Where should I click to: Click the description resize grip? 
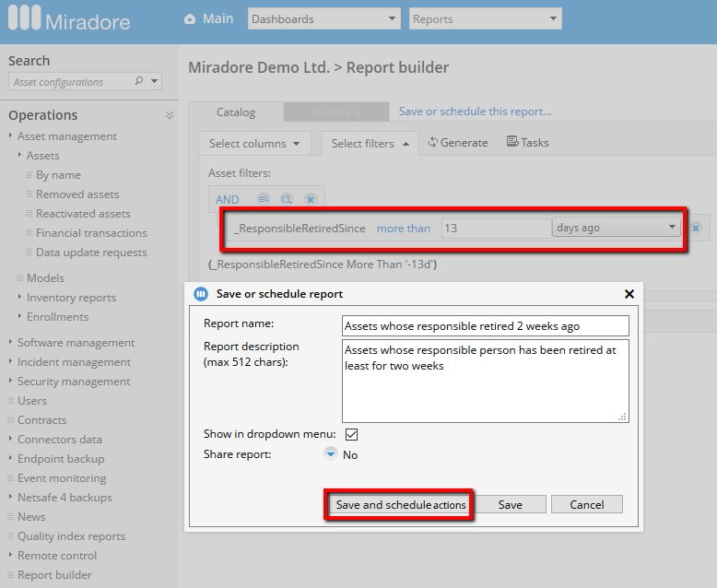(622, 417)
